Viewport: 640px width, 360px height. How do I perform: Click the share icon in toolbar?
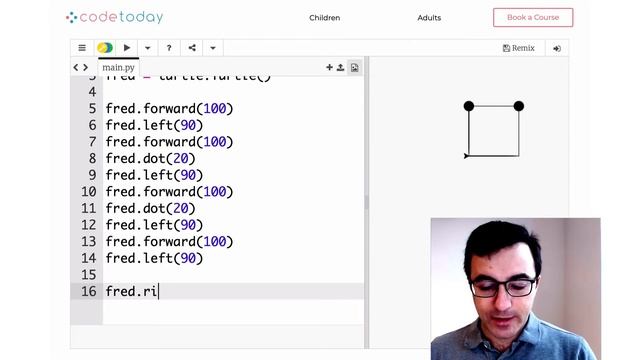pyautogui.click(x=192, y=48)
